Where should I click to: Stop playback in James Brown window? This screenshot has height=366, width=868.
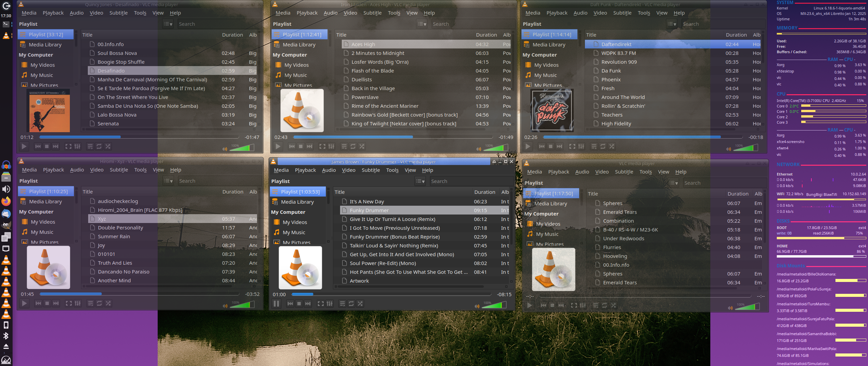[x=299, y=304]
